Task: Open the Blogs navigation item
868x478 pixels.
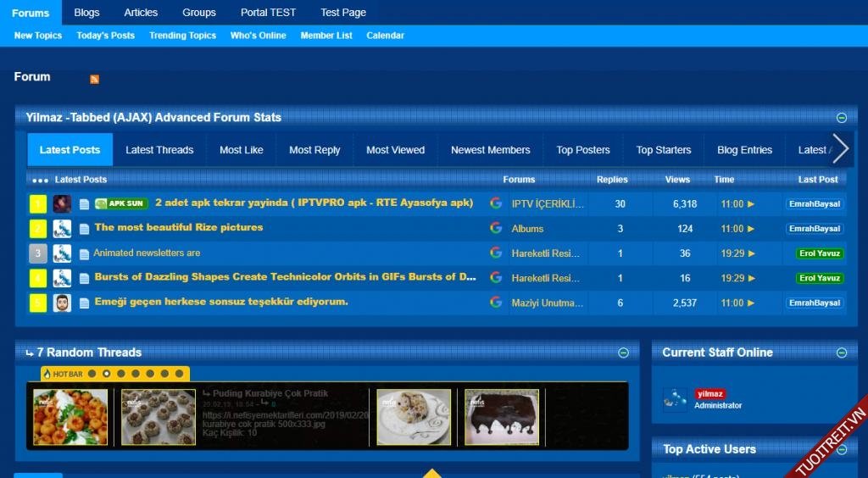Action: click(86, 13)
